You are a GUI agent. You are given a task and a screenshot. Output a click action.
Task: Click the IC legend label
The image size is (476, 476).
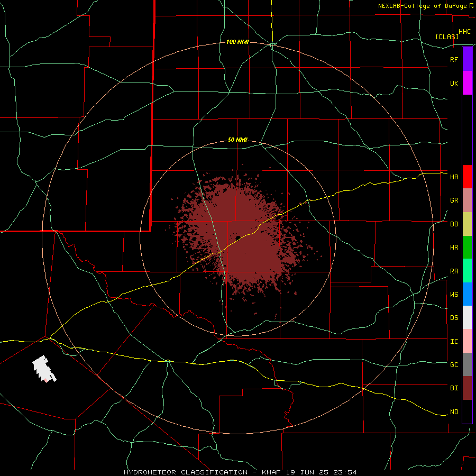click(x=454, y=342)
